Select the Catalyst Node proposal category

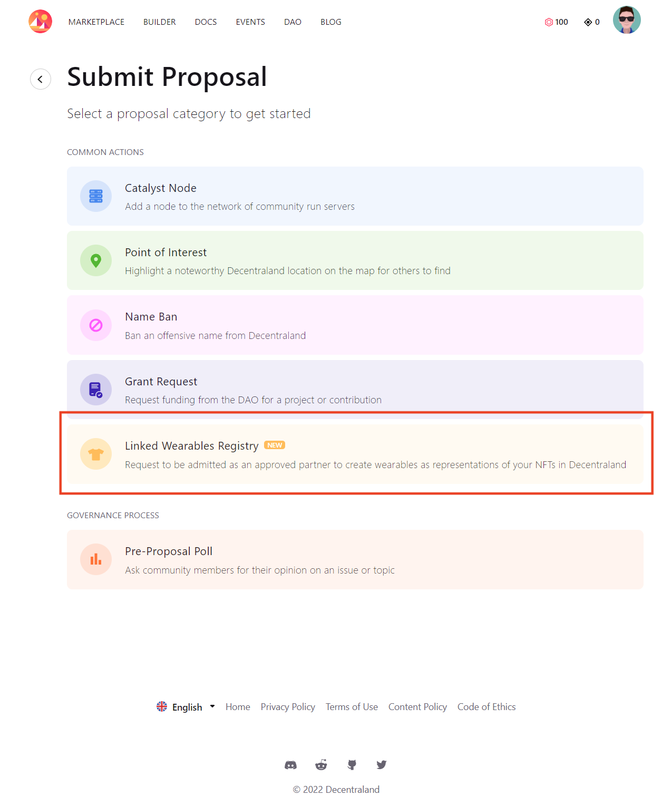355,196
